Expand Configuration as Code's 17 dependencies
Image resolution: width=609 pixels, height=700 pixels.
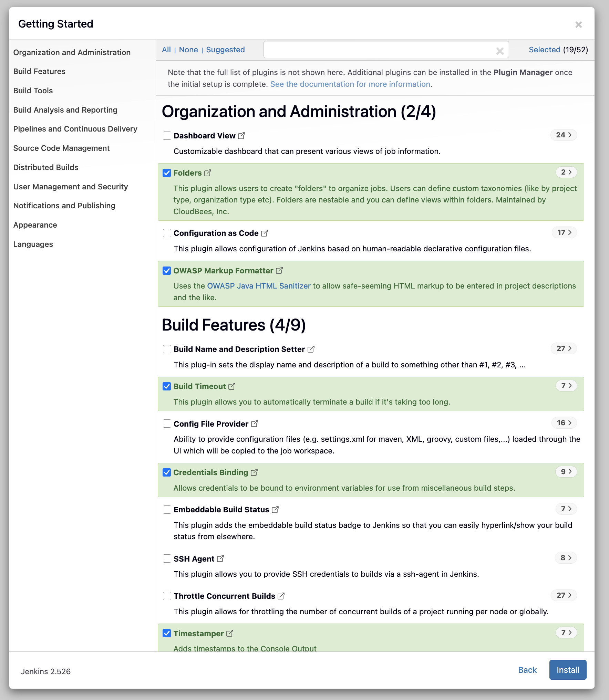point(564,232)
